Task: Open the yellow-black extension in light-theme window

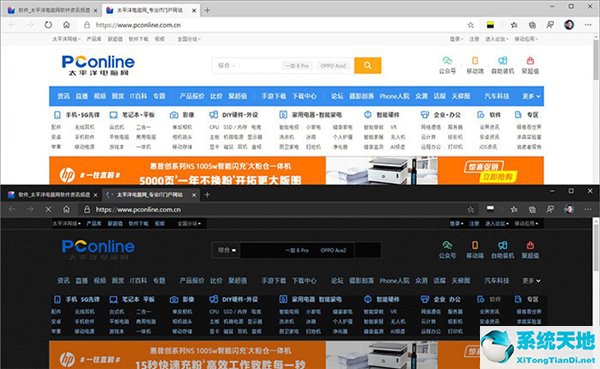Action: [490, 25]
